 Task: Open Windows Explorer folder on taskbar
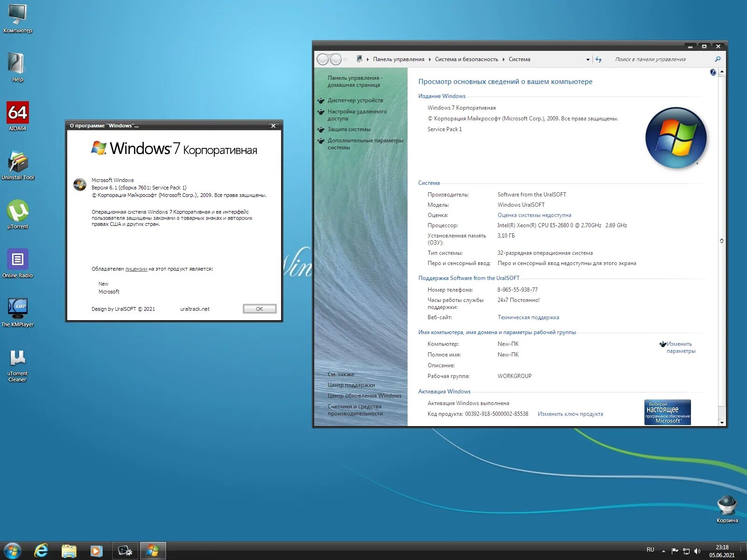69,551
